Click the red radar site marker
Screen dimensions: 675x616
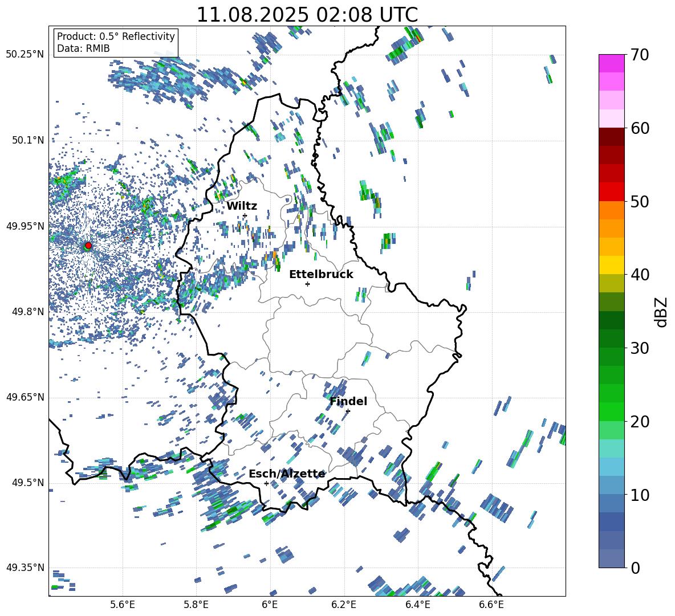[88, 246]
